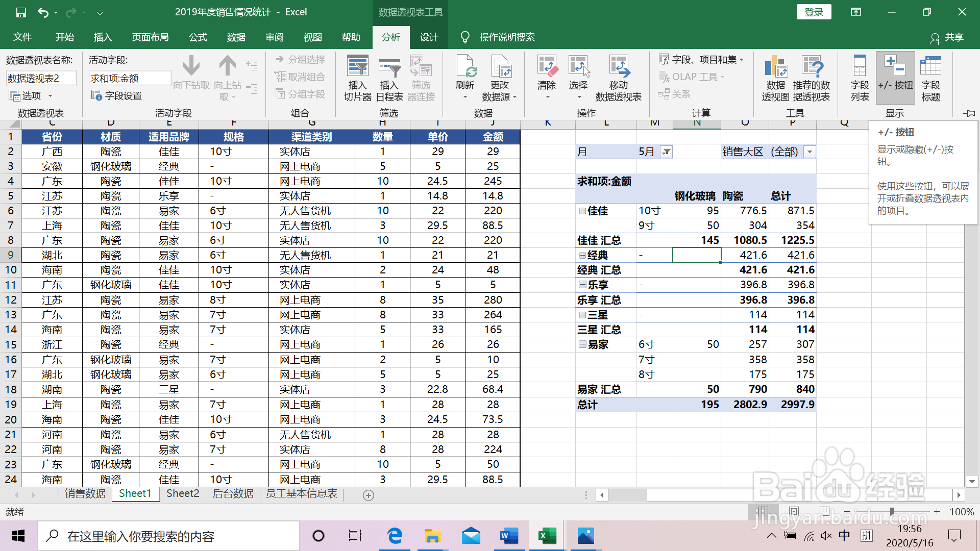The height and width of the screenshot is (551, 980).
Task: Click the Save icon in the title bar
Action: pyautogui.click(x=21, y=12)
